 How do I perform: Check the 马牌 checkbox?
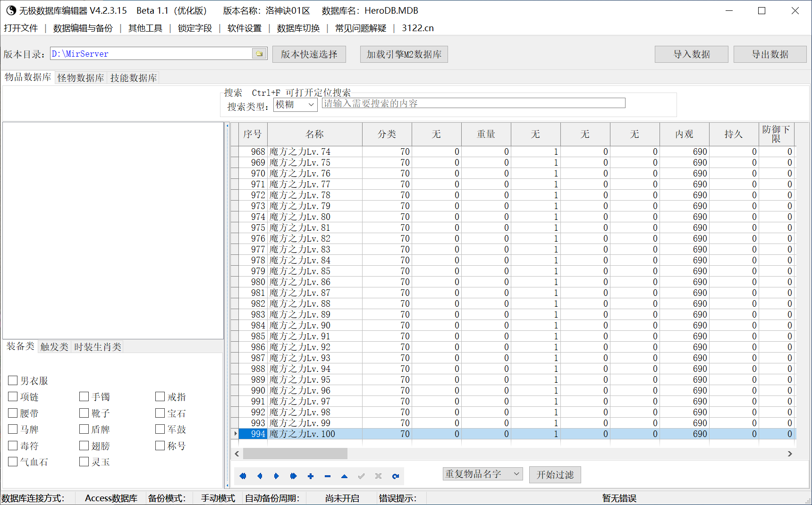point(13,429)
